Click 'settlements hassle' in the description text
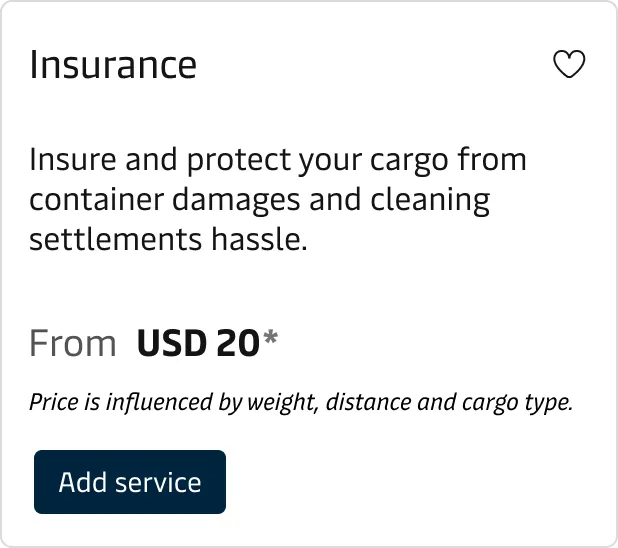Image resolution: width=618 pixels, height=548 pixels. click(x=167, y=241)
